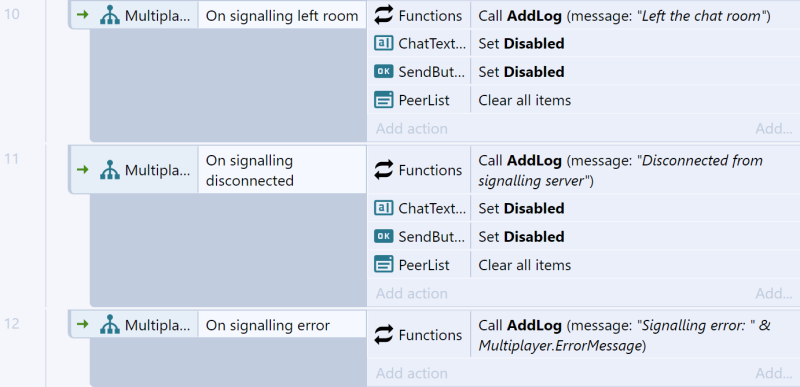Click SendButton OK icon in event 11
This screenshot has height=387, width=800.
tap(384, 236)
